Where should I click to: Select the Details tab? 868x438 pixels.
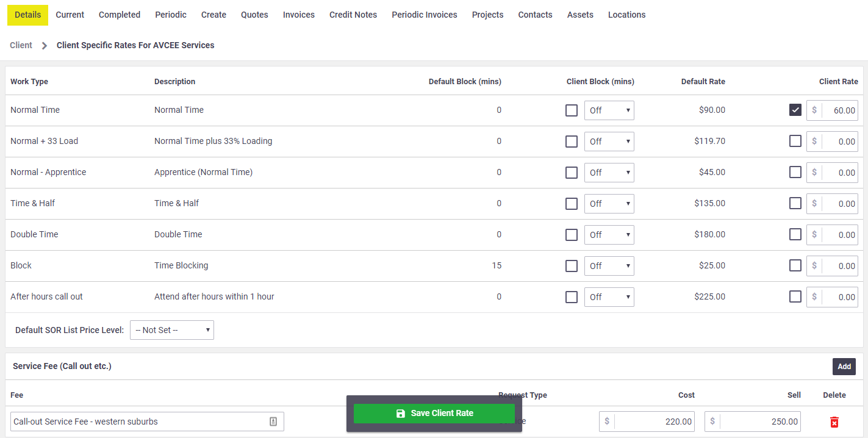[27, 15]
